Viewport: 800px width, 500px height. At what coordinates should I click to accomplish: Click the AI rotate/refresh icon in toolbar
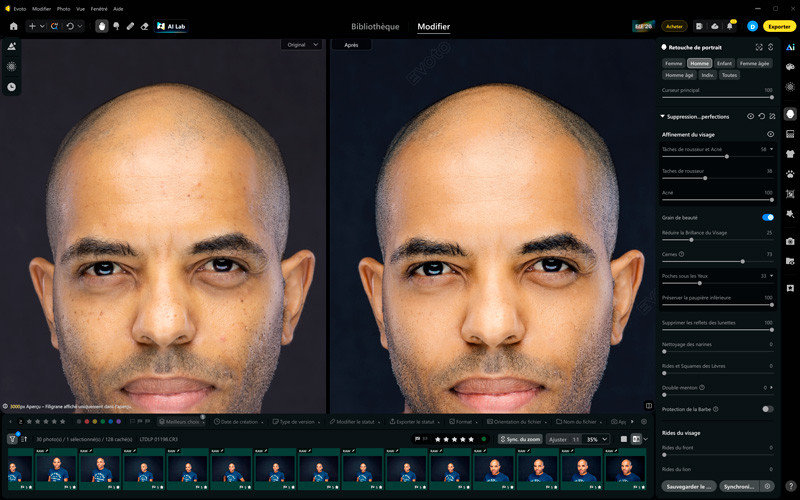tap(55, 27)
